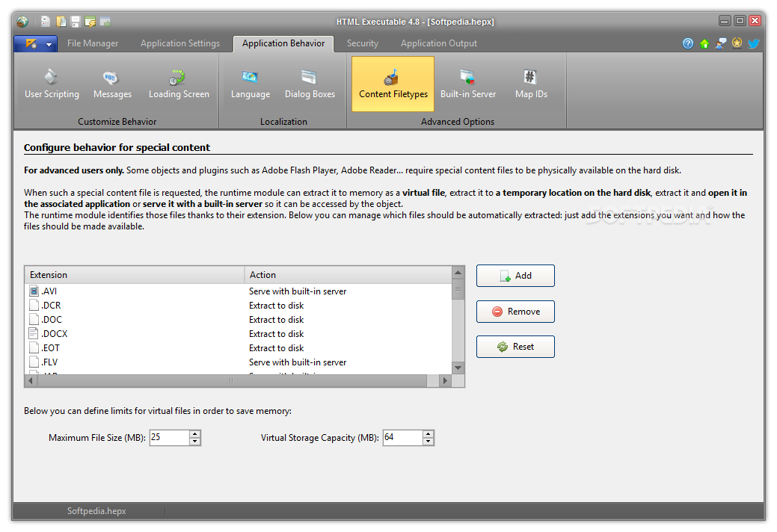Select the .EOT extension row
777x532 pixels.
[239, 348]
